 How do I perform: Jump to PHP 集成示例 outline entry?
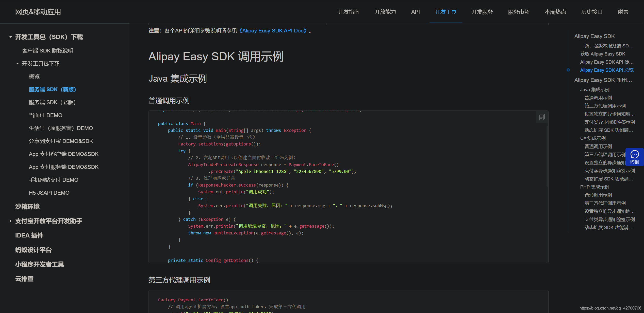595,187
